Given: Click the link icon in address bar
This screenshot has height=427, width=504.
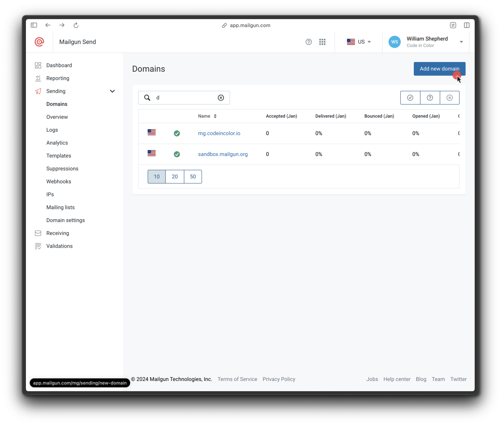Looking at the screenshot, I should pyautogui.click(x=224, y=25).
